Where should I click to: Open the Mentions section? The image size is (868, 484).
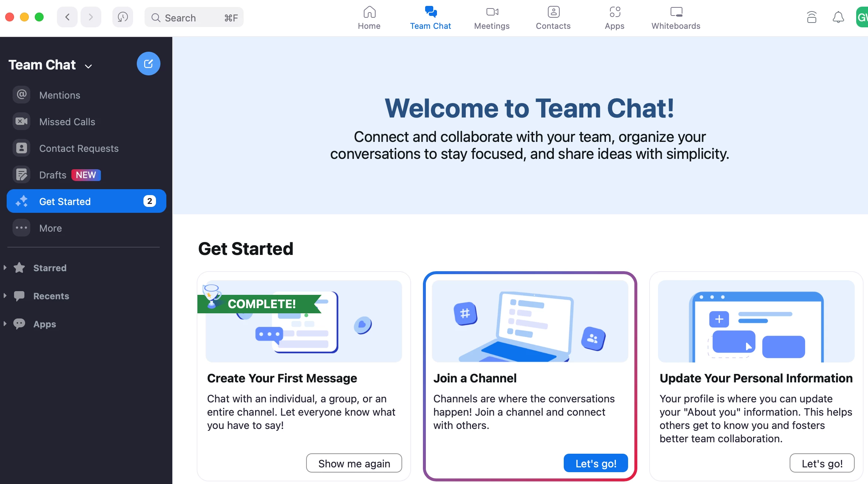(x=59, y=95)
